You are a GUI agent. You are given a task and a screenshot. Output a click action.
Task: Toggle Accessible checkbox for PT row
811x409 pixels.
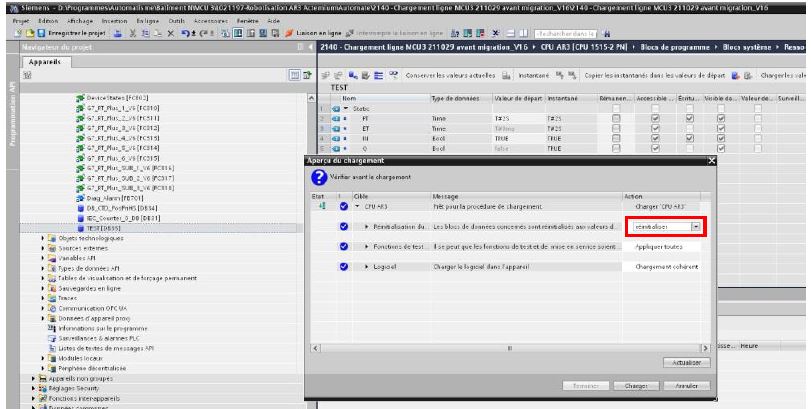[x=656, y=117]
